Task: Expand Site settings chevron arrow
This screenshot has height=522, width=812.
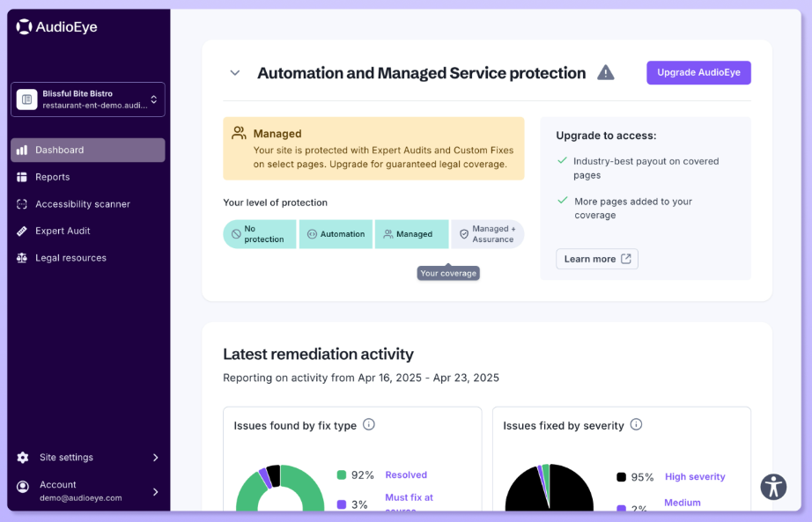Action: [x=155, y=457]
